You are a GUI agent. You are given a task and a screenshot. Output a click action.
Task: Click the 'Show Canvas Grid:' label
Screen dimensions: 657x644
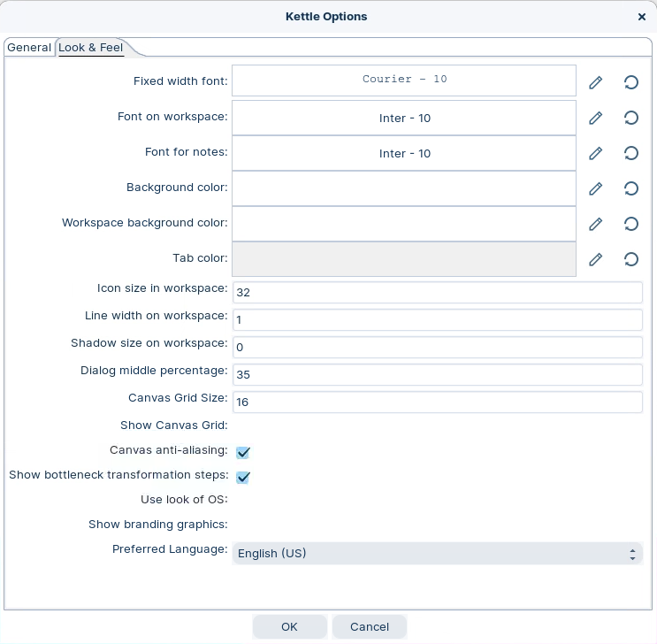point(174,425)
